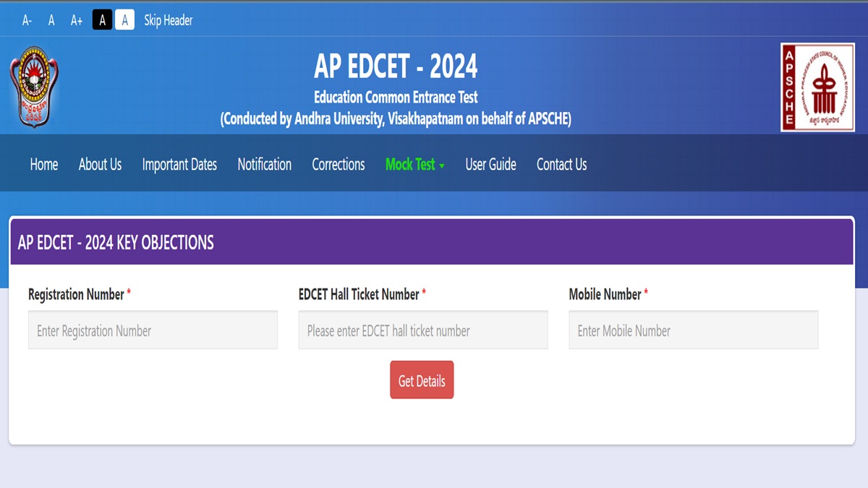868x488 pixels.
Task: Focus the EDCET Hall Ticket Number field
Action: coord(423,330)
